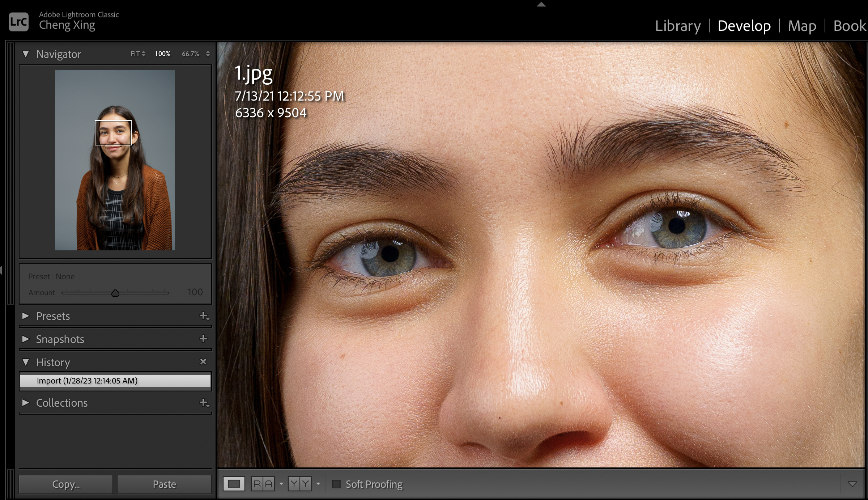This screenshot has width=868, height=500.
Task: Switch to the Map module
Action: (x=802, y=26)
